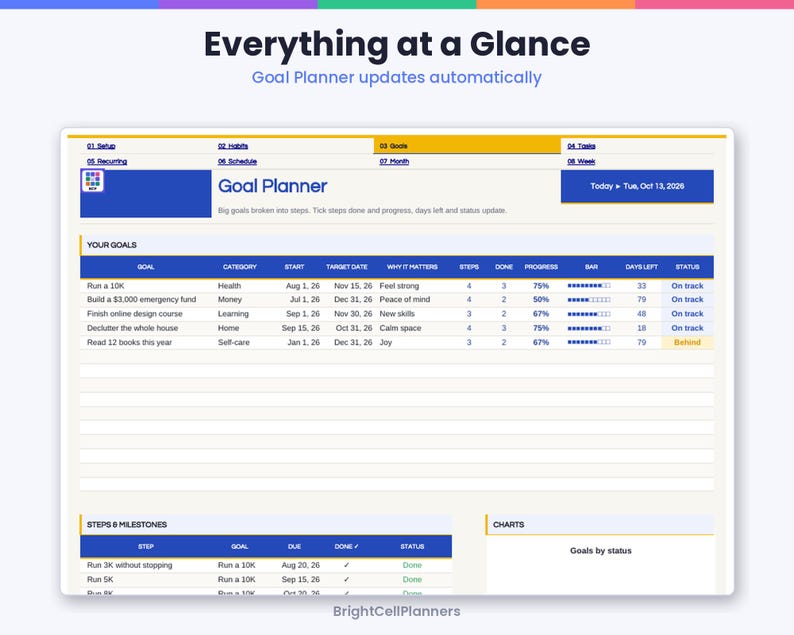The width and height of the screenshot is (794, 635).
Task: Select the 03 Goals tab
Action: pyautogui.click(x=467, y=146)
